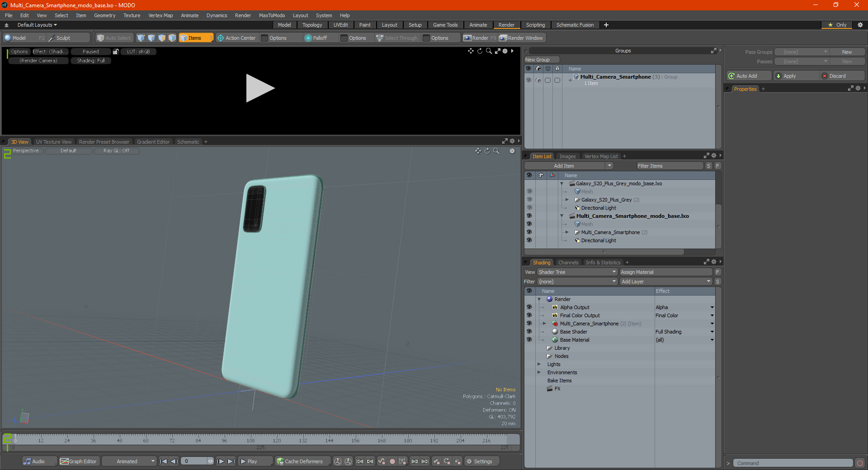Toggle visibility of Alpha Output layer

pos(529,307)
